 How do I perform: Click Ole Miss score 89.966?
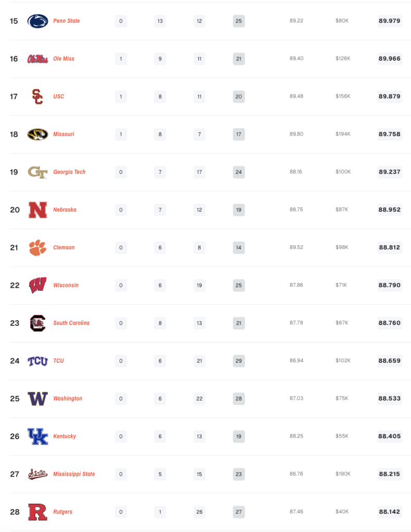tap(390, 59)
